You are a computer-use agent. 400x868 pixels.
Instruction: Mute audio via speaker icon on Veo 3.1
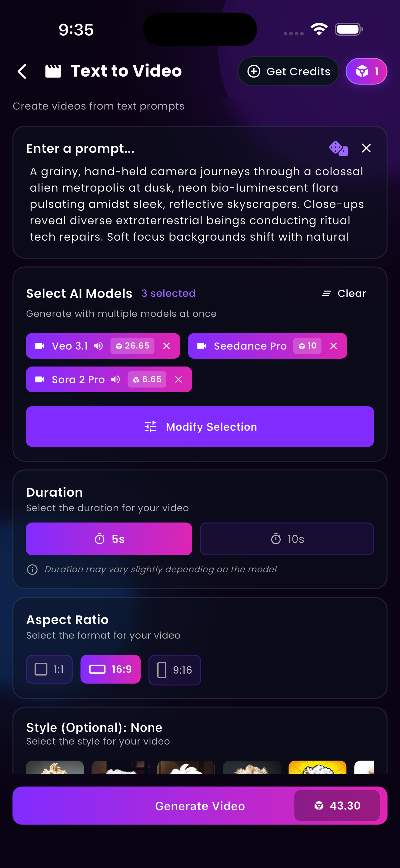(x=98, y=346)
